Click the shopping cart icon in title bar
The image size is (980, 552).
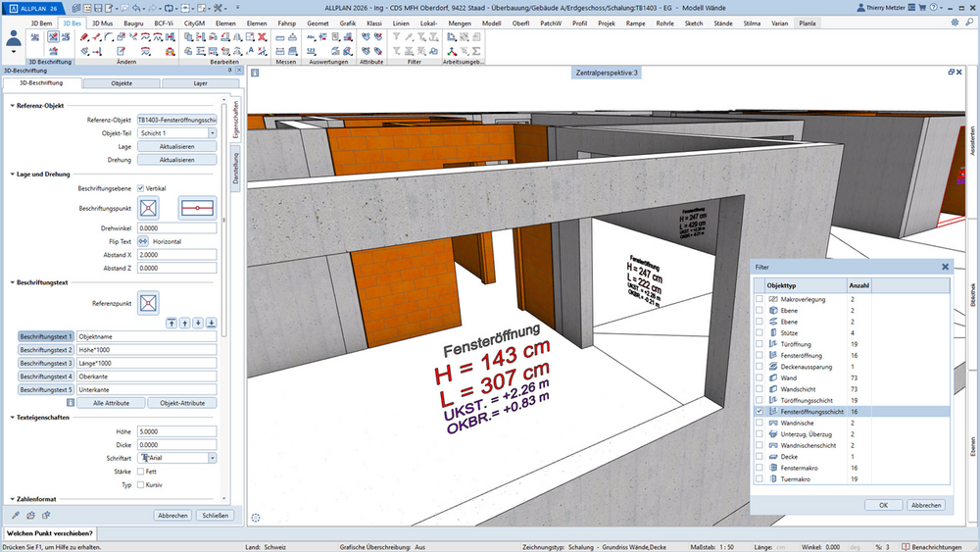(x=922, y=8)
